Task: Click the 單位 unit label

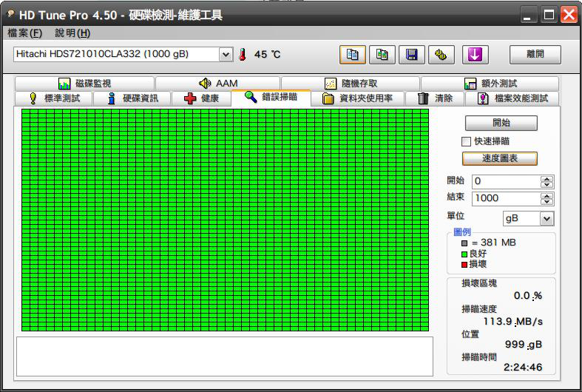Action: [x=456, y=216]
